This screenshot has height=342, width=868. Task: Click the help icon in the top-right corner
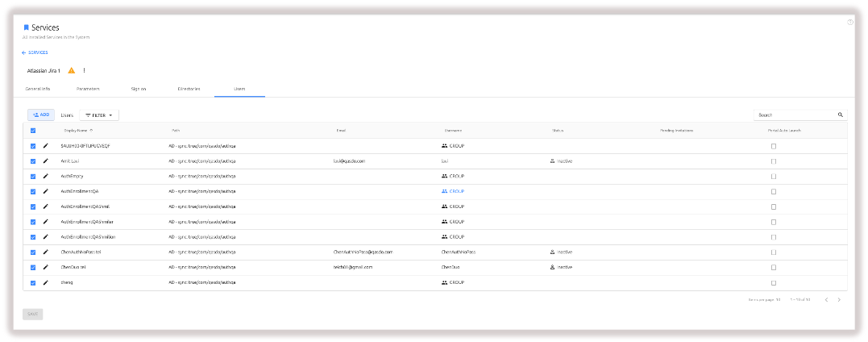point(850,22)
